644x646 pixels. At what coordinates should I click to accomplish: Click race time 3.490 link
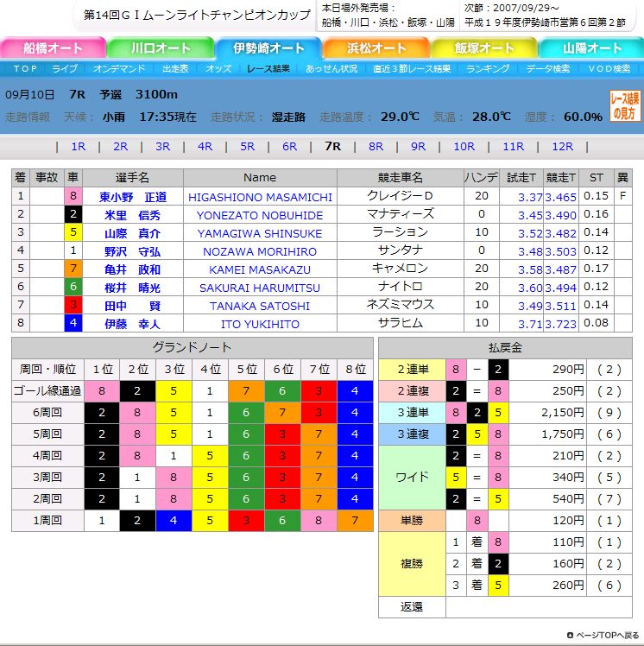(x=561, y=215)
